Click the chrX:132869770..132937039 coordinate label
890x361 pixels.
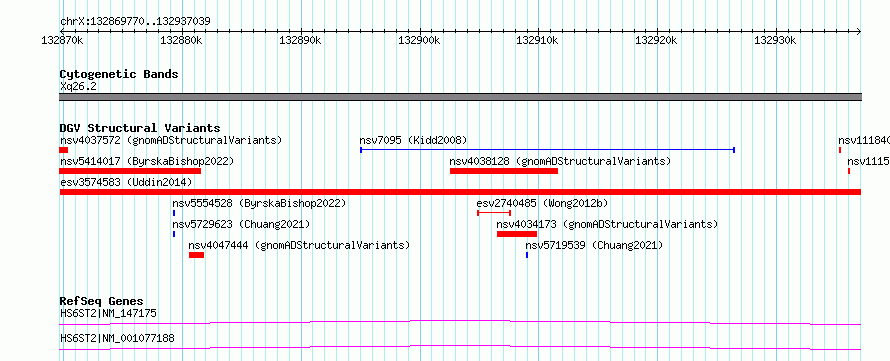[135, 21]
